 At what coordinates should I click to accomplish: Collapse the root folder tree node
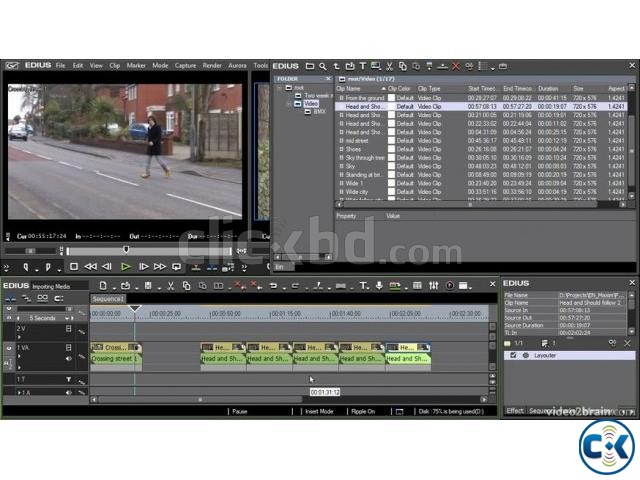coord(280,87)
